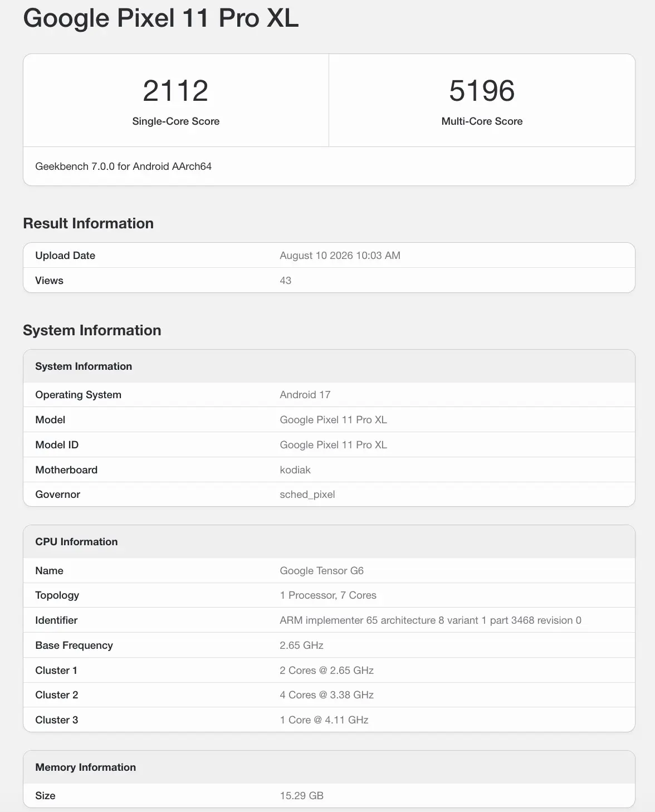Screen dimensions: 655x812
Task: Click the Base Frequency label
Action: click(74, 645)
